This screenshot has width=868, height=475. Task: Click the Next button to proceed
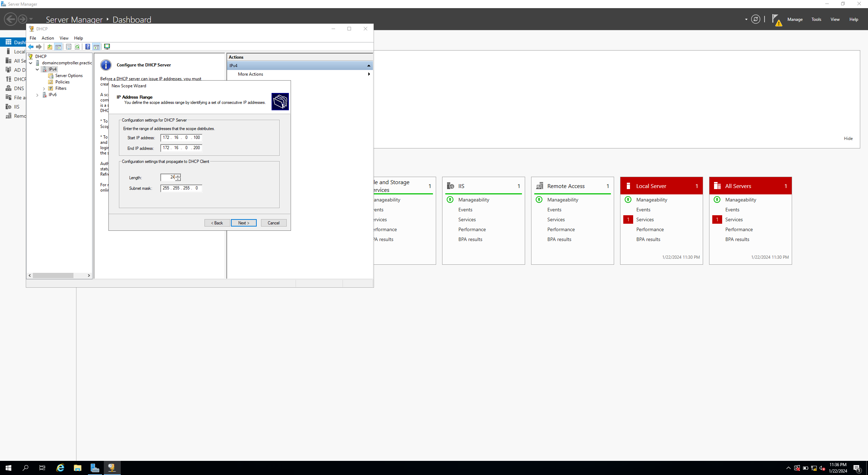click(244, 222)
